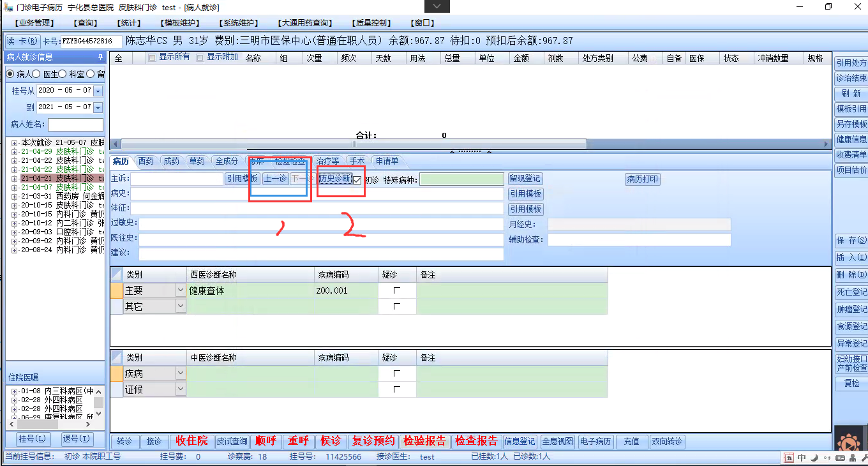Click the 留观登记 button
868x466 pixels.
click(x=525, y=179)
